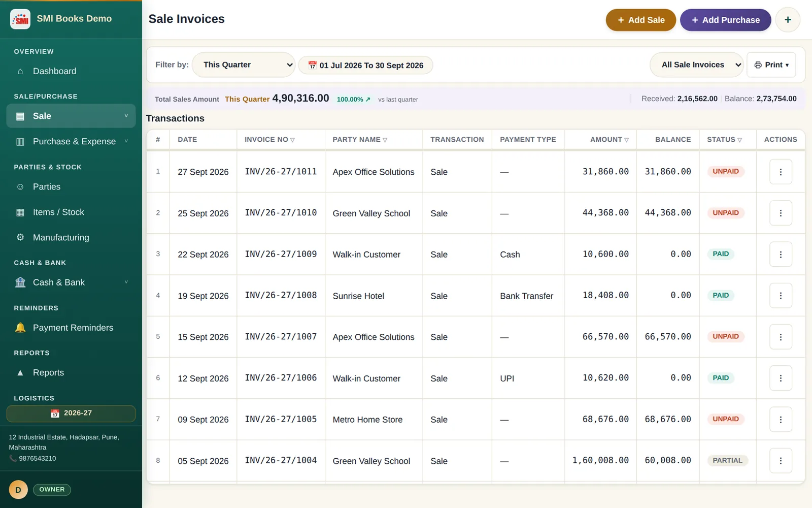812x508 pixels.
Task: Open the Amount column filter
Action: coord(627,140)
